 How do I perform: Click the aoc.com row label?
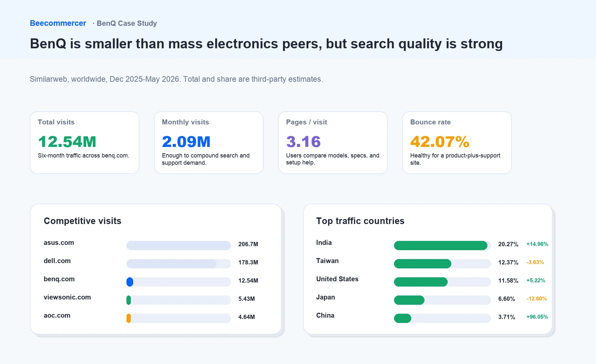(57, 315)
